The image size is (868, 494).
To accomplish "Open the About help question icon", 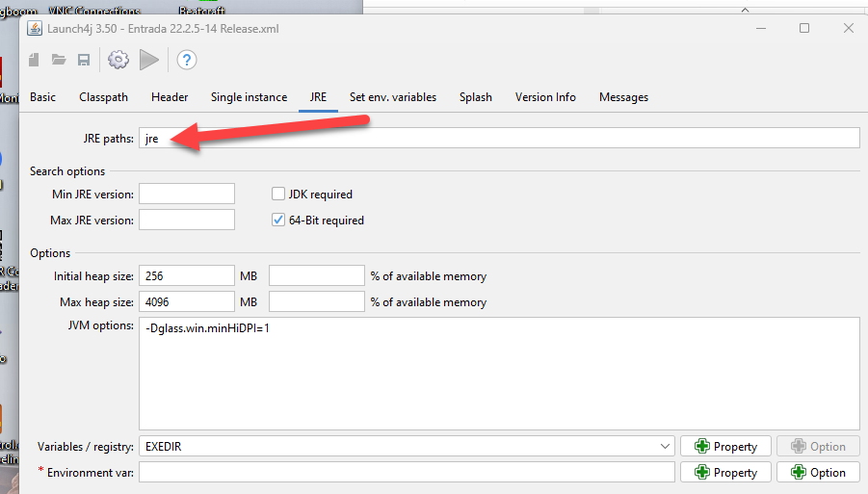I will 187,61.
